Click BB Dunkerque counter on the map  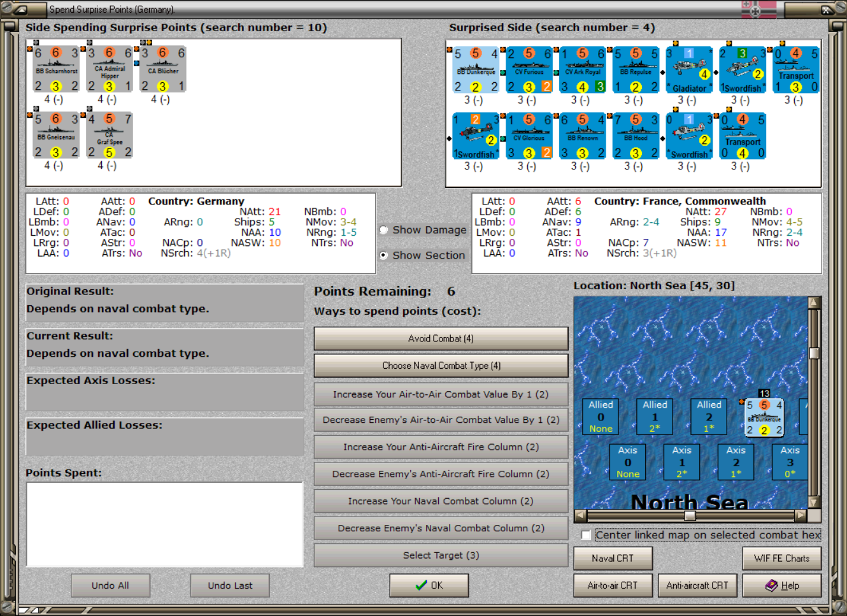pos(764,418)
